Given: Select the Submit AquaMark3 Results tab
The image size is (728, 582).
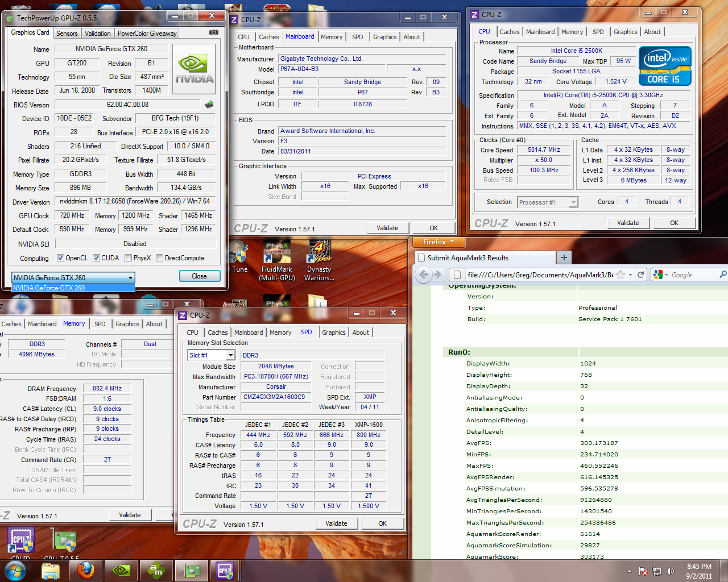Looking at the screenshot, I should (486, 257).
